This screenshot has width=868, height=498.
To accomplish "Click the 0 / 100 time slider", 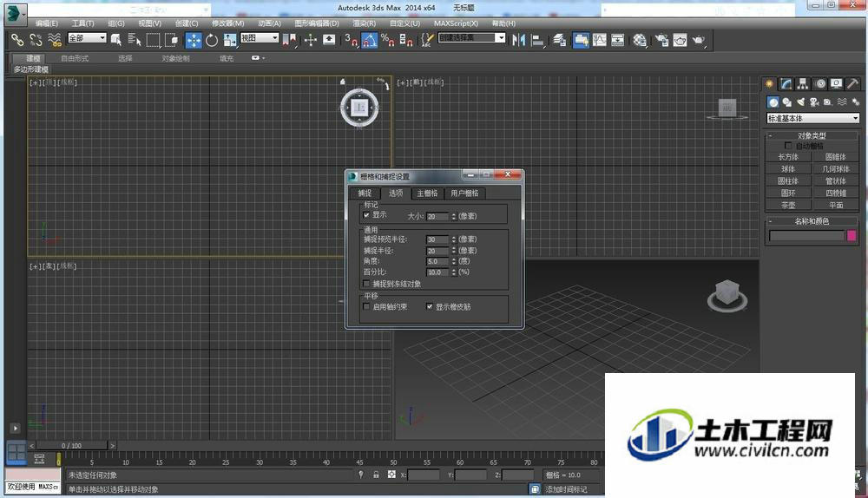I will (x=71, y=445).
